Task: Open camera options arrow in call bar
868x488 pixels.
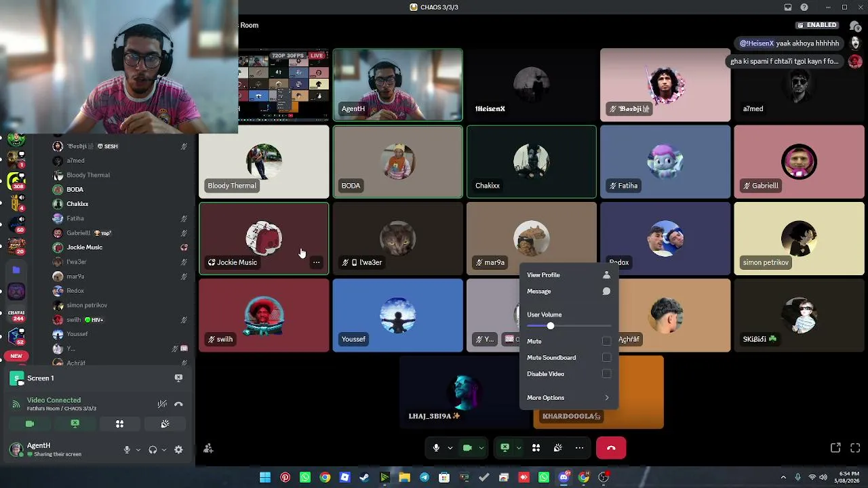Action: pyautogui.click(x=481, y=448)
